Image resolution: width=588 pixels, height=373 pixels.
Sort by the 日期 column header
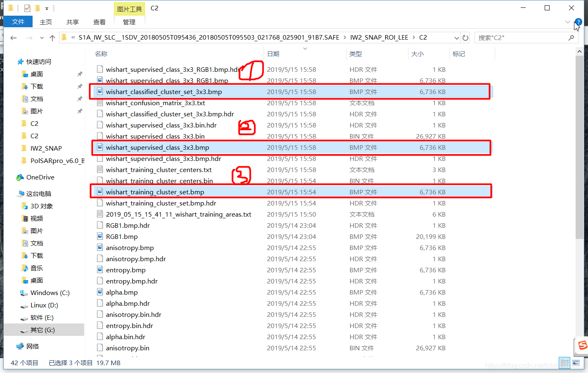click(x=273, y=54)
